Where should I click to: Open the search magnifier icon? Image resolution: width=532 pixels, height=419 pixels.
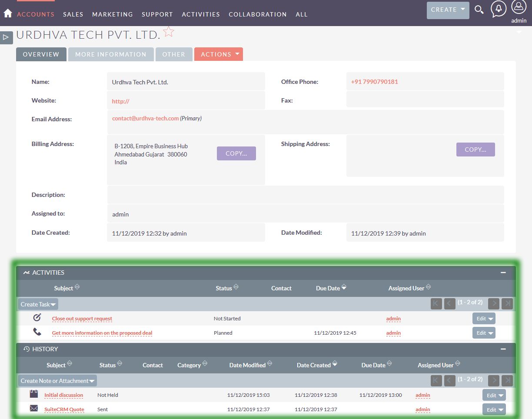(x=479, y=10)
